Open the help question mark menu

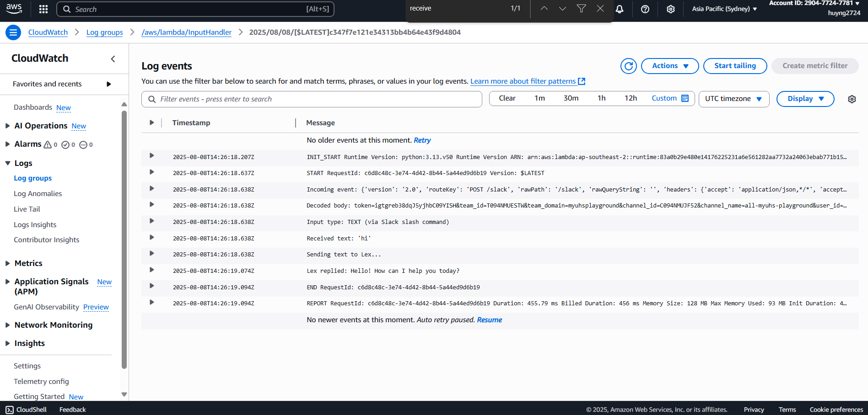[645, 9]
